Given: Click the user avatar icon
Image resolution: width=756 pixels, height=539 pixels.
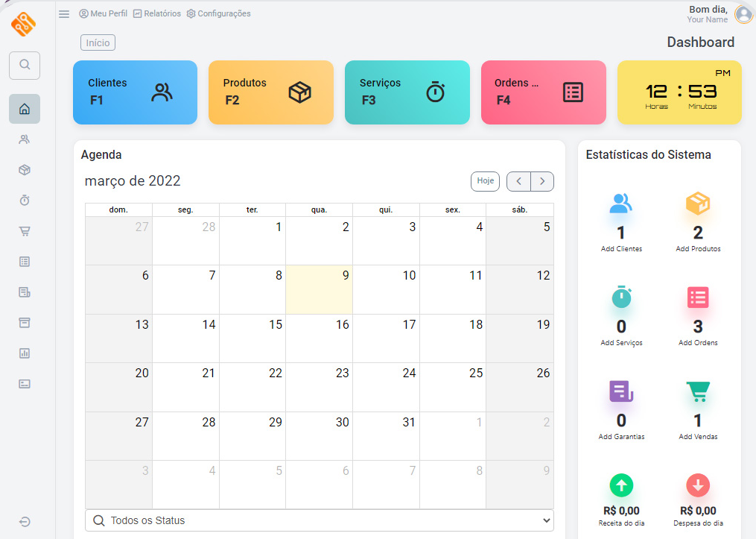Looking at the screenshot, I should tap(743, 14).
